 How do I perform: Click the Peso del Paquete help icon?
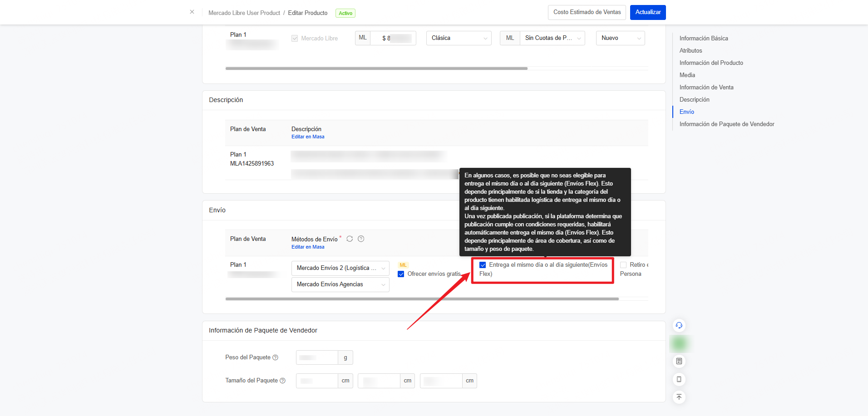point(275,357)
